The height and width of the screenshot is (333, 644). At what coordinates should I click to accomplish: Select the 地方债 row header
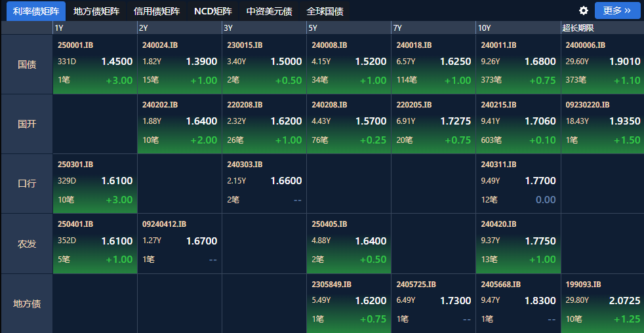[x=27, y=304]
